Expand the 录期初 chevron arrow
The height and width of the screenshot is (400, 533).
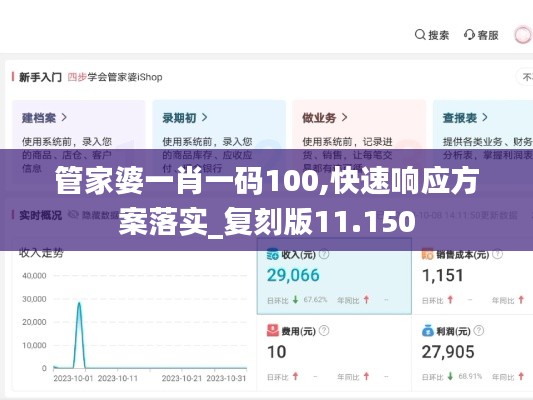tap(204, 118)
